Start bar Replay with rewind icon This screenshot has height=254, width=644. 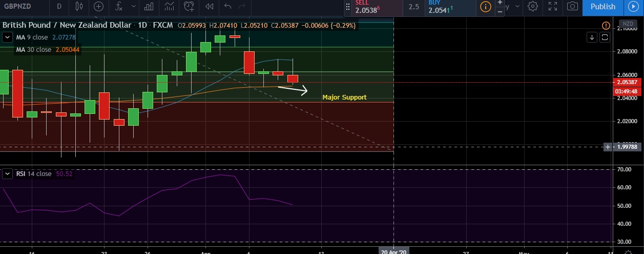point(209,7)
